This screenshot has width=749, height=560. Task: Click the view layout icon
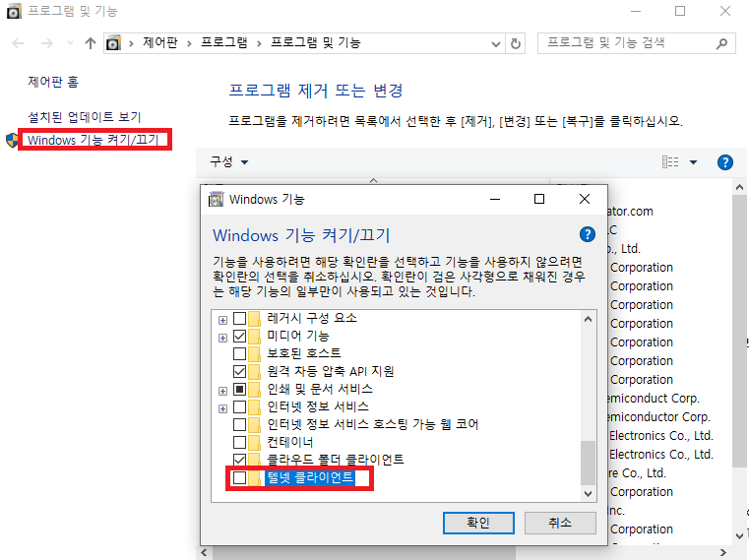point(670,162)
